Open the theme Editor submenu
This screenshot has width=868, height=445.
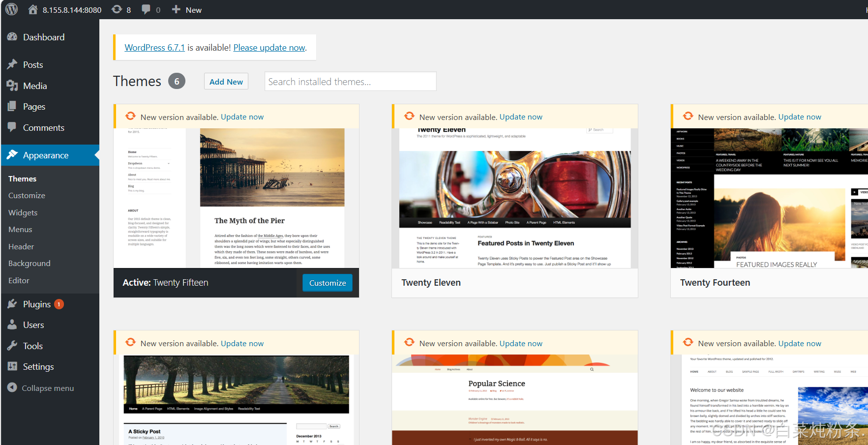(x=19, y=280)
